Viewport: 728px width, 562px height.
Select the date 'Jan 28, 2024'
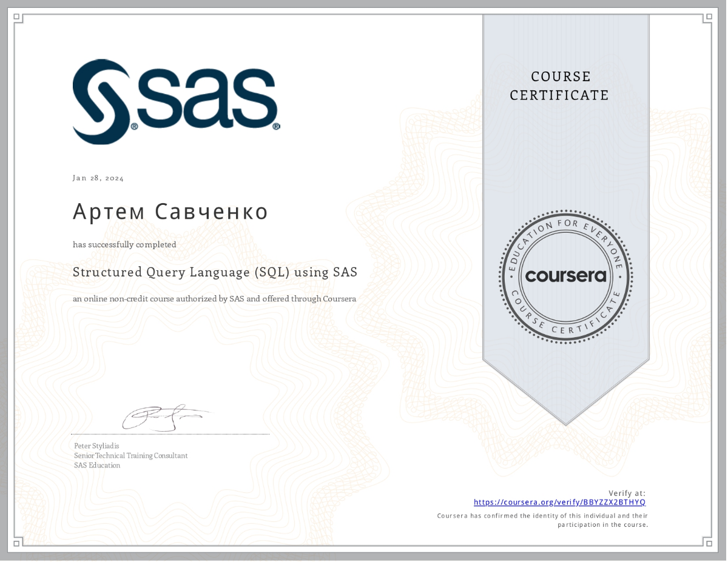(98, 178)
